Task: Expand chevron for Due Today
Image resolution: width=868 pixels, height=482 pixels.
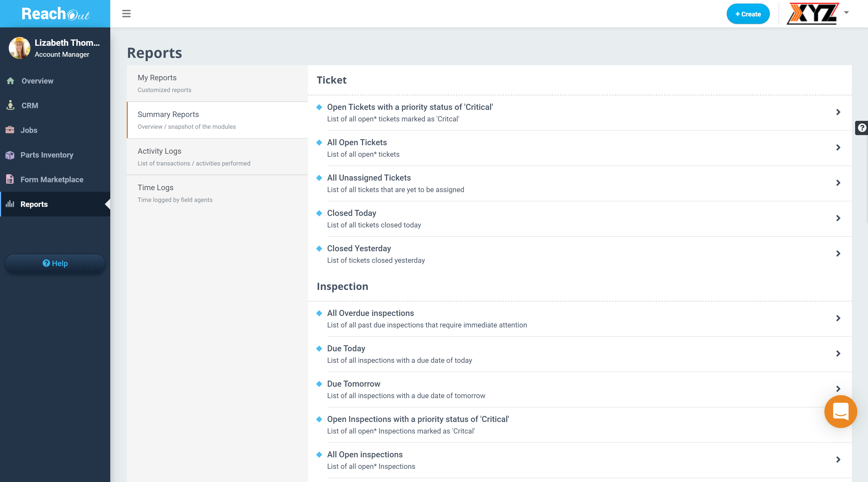Action: click(838, 353)
